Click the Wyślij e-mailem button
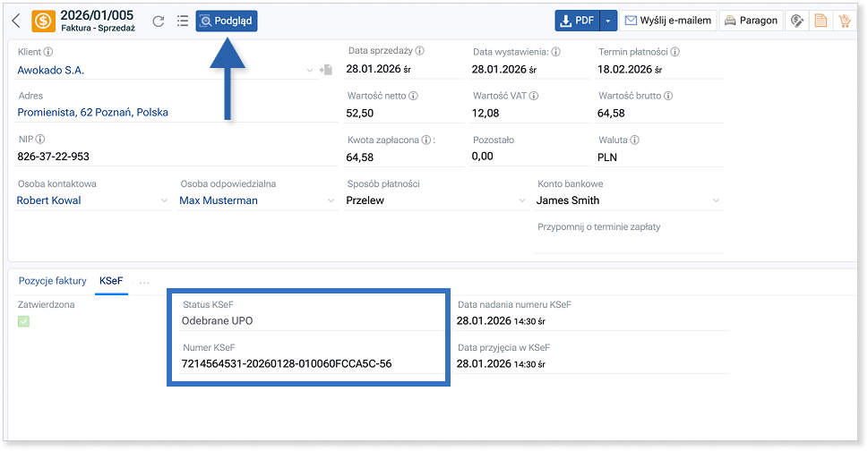Image resolution: width=868 pixels, height=451 pixels. point(667,21)
